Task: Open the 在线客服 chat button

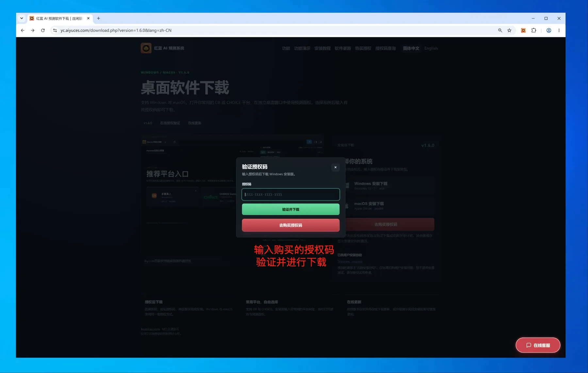Action: [538, 345]
